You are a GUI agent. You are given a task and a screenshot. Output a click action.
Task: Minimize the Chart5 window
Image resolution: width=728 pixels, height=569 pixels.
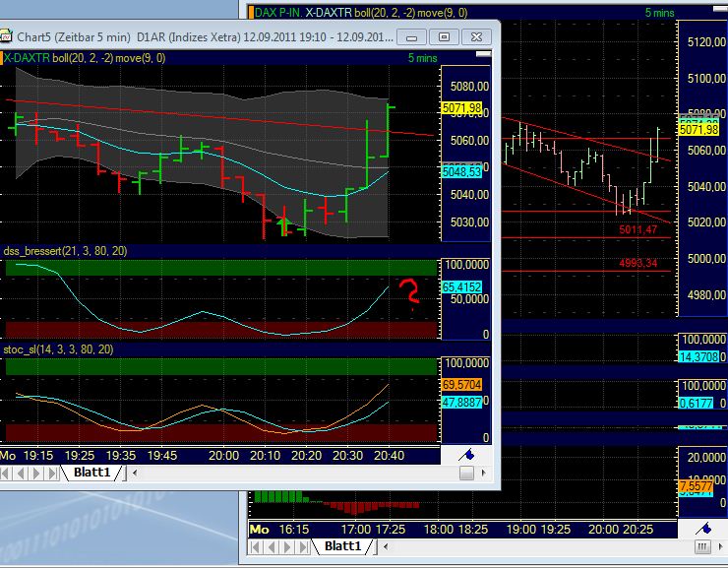pyautogui.click(x=411, y=37)
